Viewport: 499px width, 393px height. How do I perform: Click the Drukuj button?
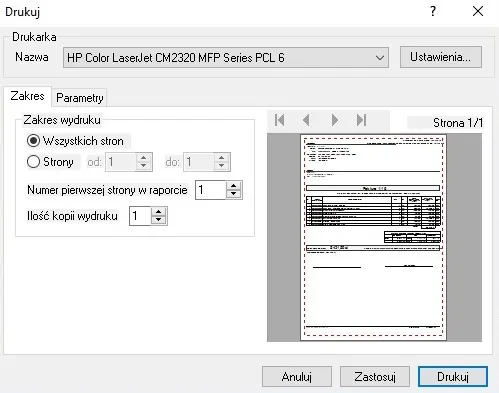(453, 377)
